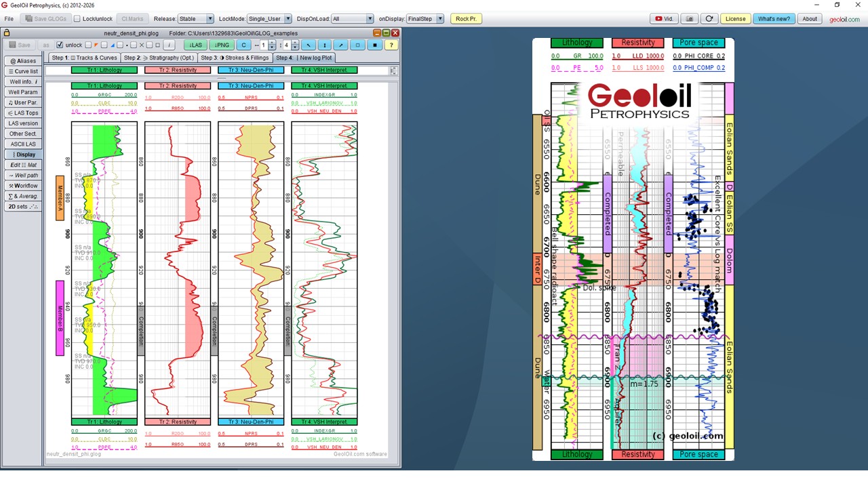Open help with the yellow question mark
868x488 pixels.
coord(391,45)
